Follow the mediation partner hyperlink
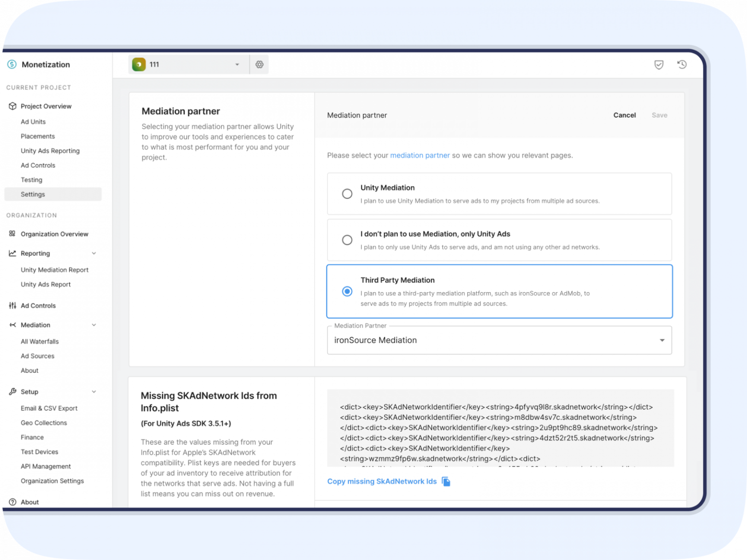This screenshot has width=747, height=560. click(420, 156)
